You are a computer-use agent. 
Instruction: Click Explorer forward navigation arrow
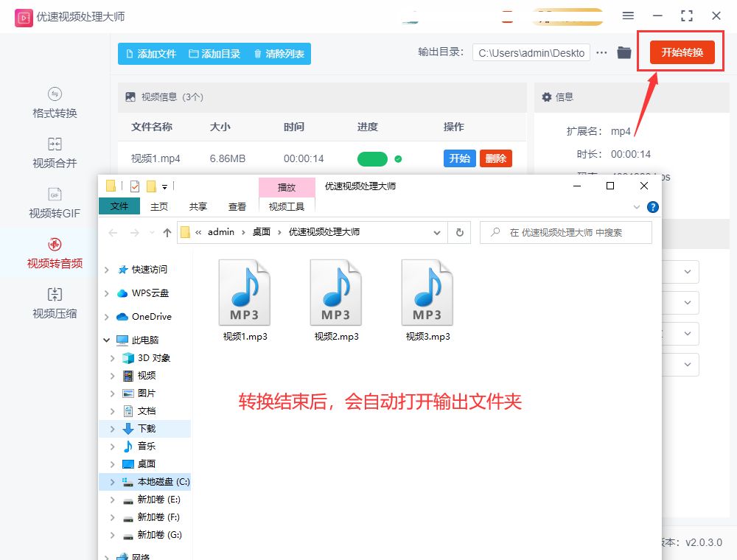pos(134,233)
